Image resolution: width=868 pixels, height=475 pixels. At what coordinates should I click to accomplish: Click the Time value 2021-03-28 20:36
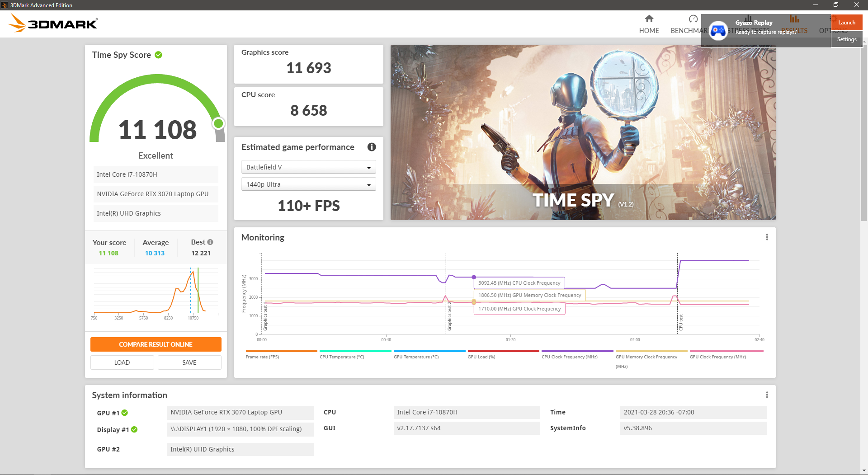point(693,412)
